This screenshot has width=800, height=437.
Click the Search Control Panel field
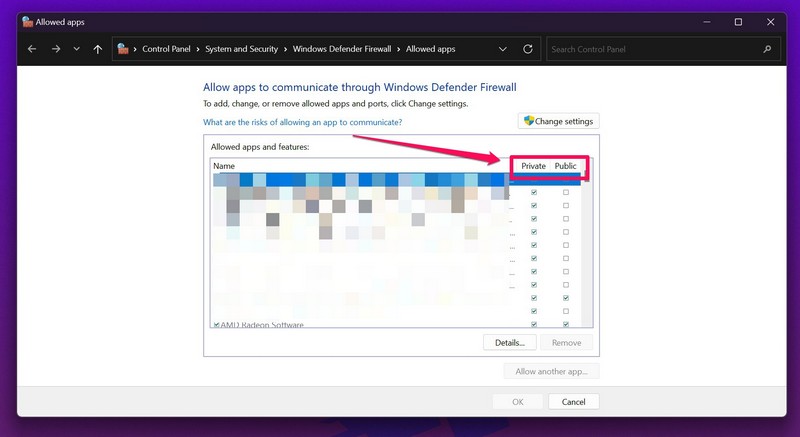point(650,48)
